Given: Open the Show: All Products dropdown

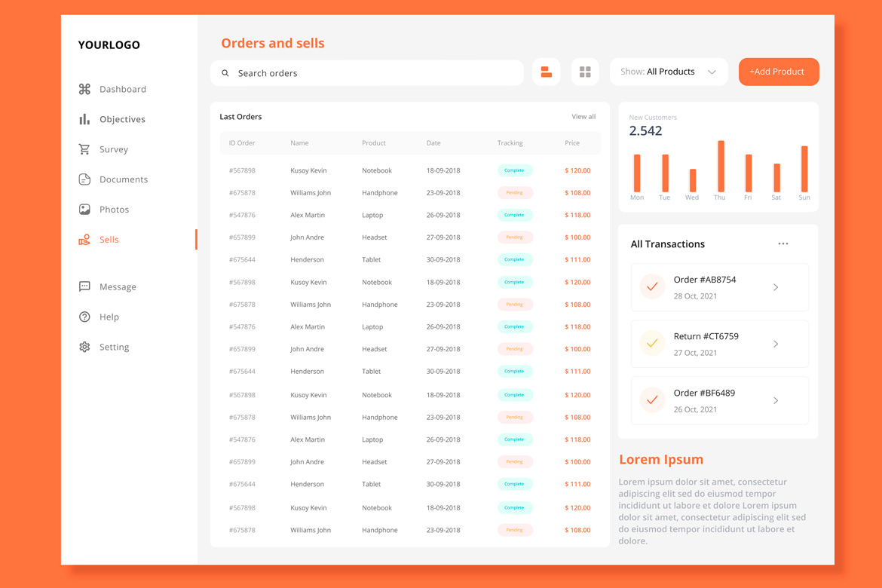Looking at the screenshot, I should click(x=668, y=72).
